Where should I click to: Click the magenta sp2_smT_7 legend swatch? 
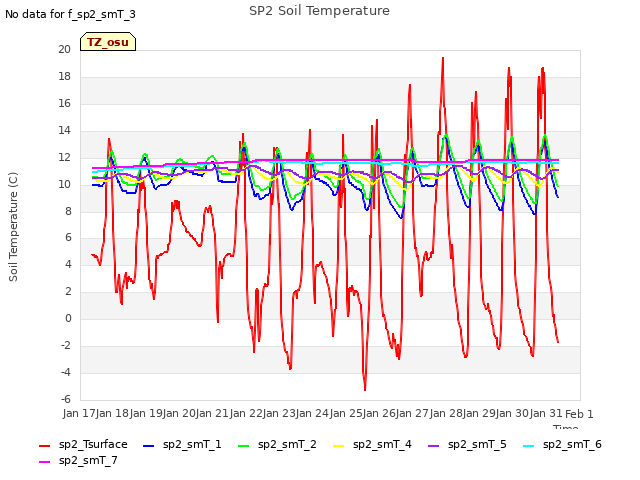pyautogui.click(x=44, y=462)
